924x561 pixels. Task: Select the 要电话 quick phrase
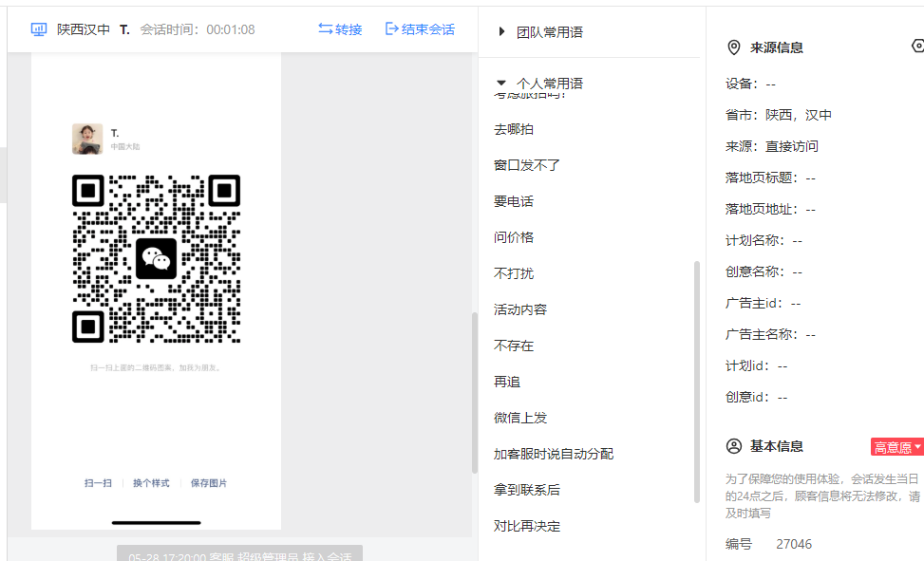514,201
